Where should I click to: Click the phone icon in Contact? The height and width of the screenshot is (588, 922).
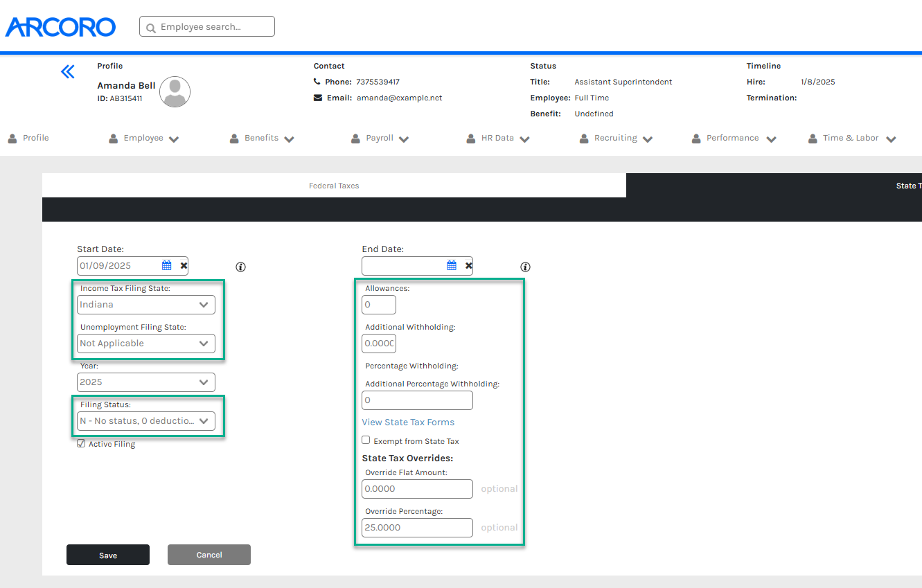(x=317, y=82)
